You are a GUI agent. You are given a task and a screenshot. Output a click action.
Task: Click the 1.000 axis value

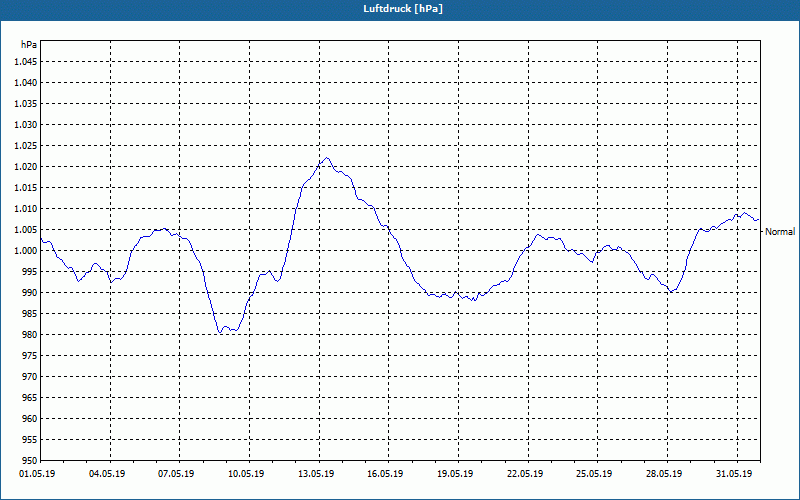pos(26,251)
